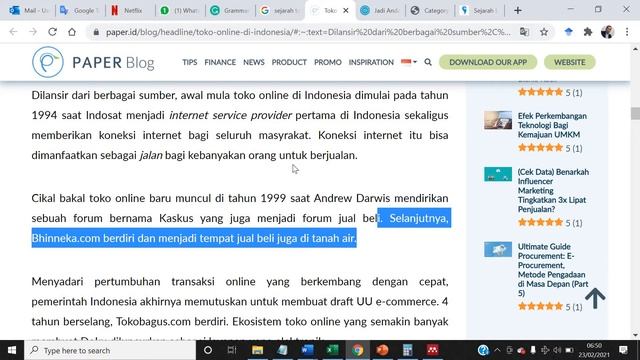The image size is (640, 360).
Task: Open the Calculator app in the taskbar
Action: [x=407, y=350]
